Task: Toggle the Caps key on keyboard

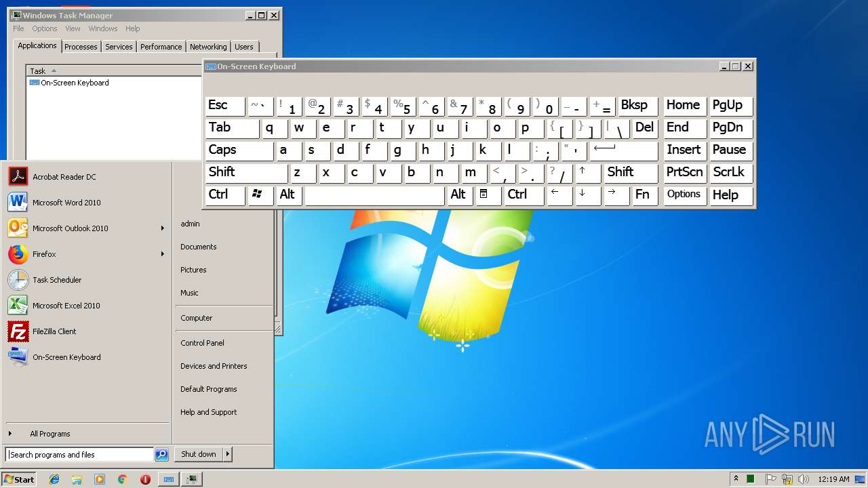Action: click(x=239, y=150)
